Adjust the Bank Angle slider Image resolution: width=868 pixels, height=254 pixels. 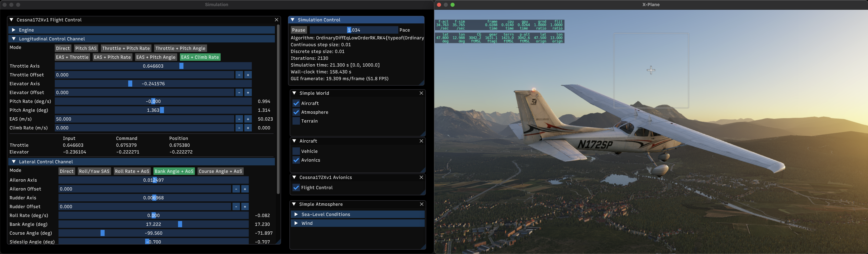point(154,224)
